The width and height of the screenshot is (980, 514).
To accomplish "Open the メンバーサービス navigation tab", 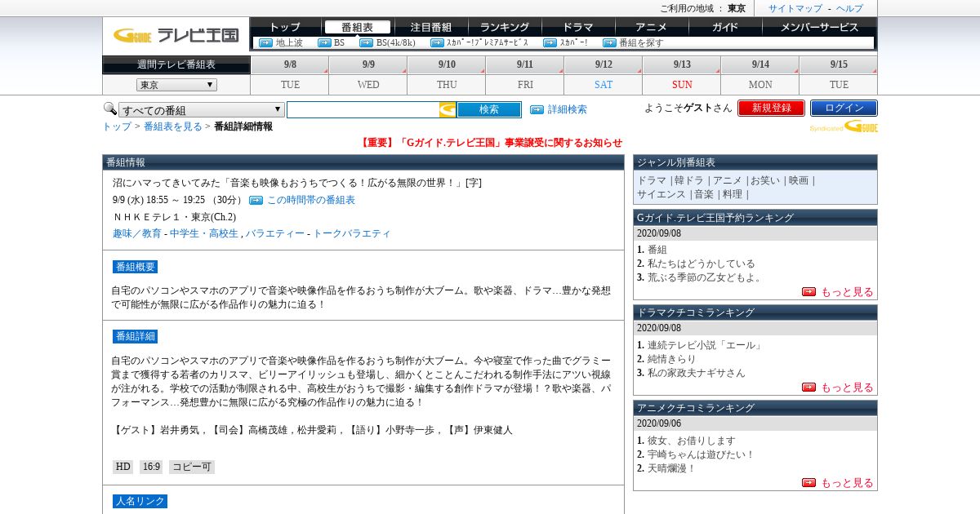I will [x=819, y=27].
